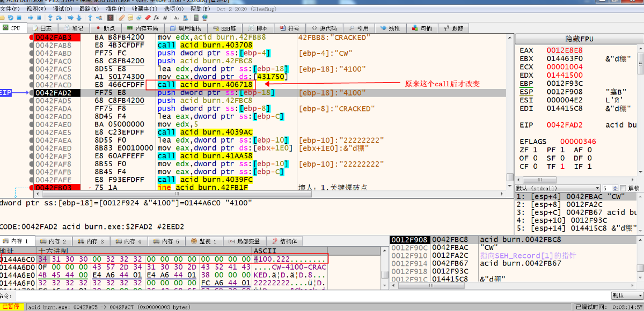This screenshot has height=311, width=644.
Task: Switch to the 断点 breakpoints tab
Action: click(x=105, y=28)
